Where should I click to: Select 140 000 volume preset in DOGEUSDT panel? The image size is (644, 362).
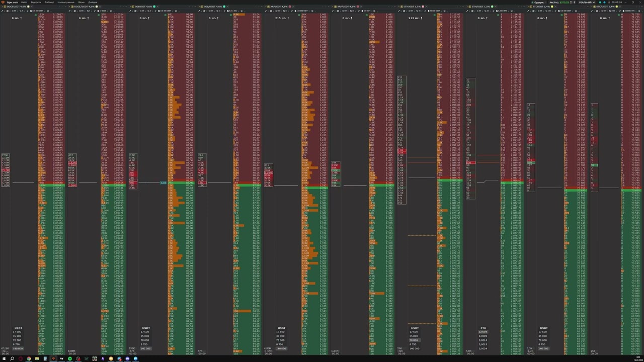click(x=18, y=348)
